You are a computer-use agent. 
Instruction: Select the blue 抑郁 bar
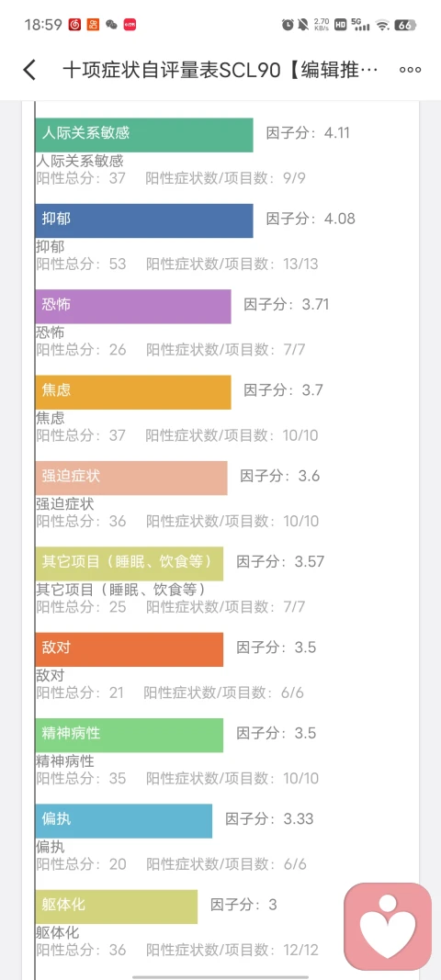click(x=144, y=220)
